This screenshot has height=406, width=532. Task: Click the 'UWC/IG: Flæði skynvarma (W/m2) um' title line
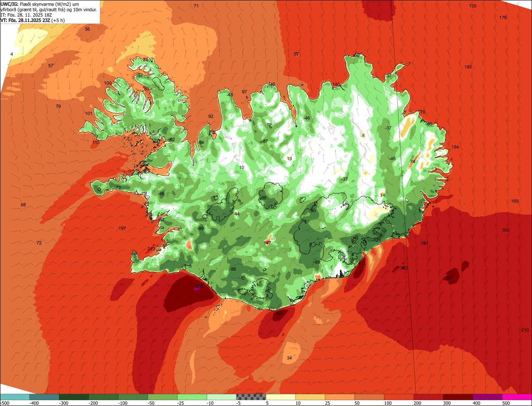40,4
